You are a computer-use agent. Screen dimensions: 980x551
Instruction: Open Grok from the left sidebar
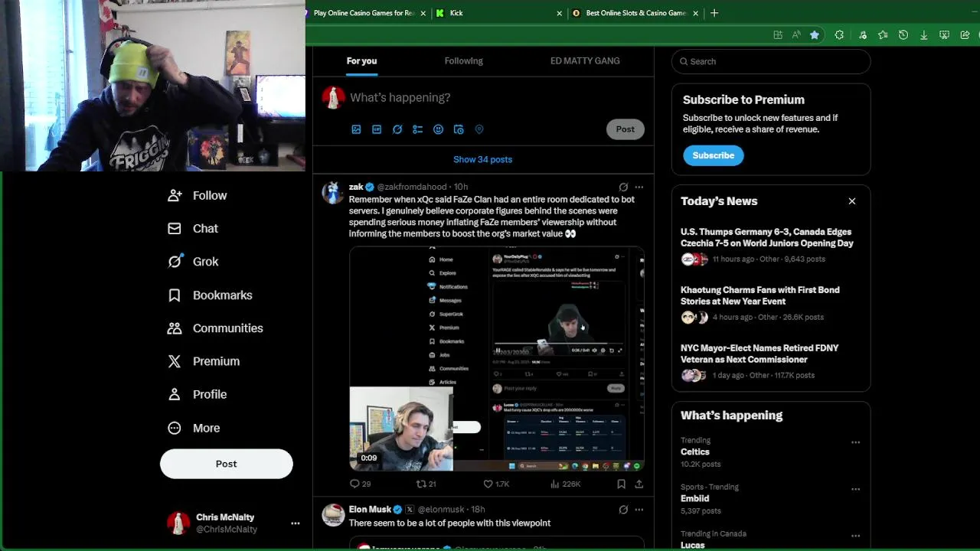pos(194,262)
